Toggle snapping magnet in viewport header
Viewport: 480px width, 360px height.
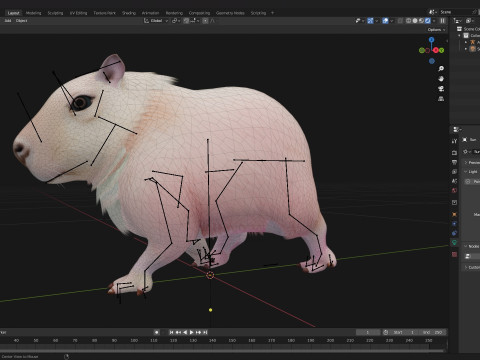186,21
